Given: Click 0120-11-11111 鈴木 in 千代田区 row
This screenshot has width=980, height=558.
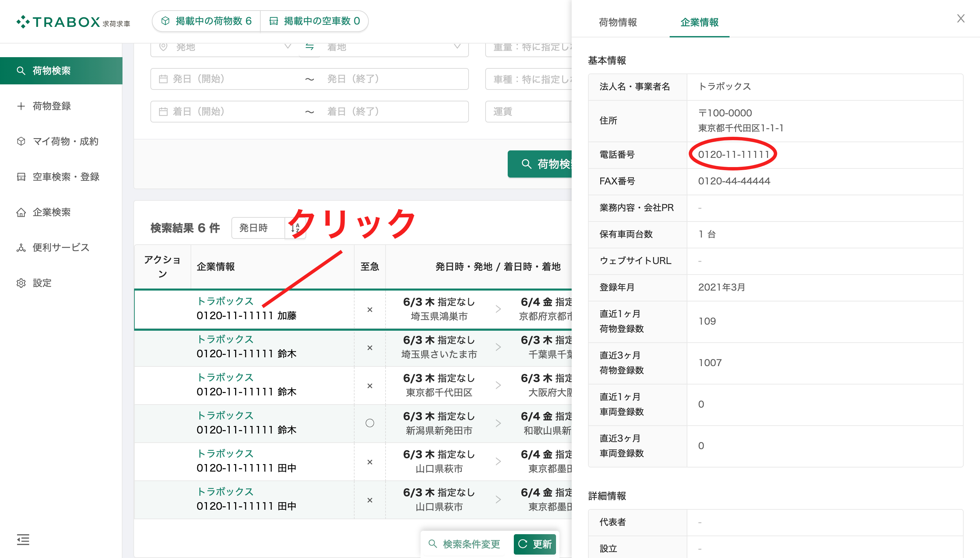Looking at the screenshot, I should click(x=246, y=392).
